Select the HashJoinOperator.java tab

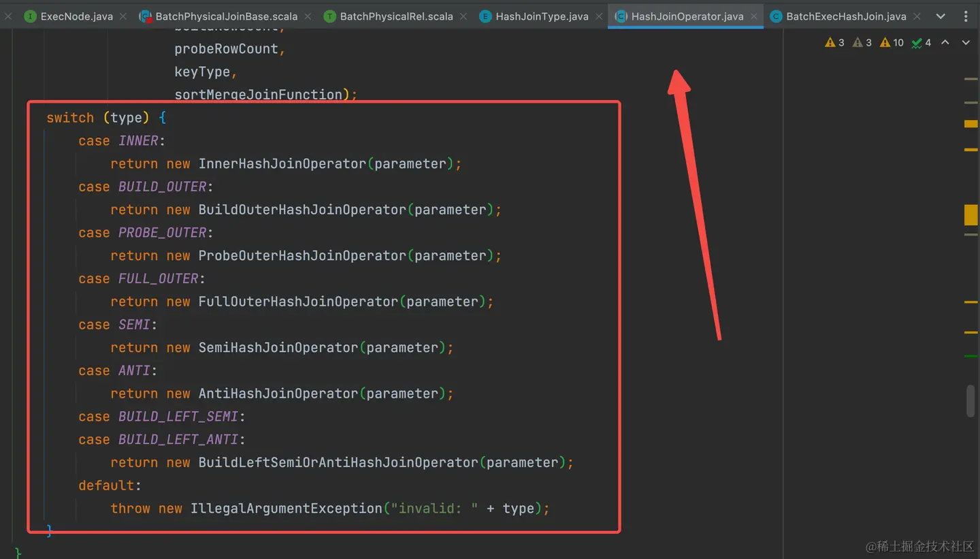(x=687, y=16)
